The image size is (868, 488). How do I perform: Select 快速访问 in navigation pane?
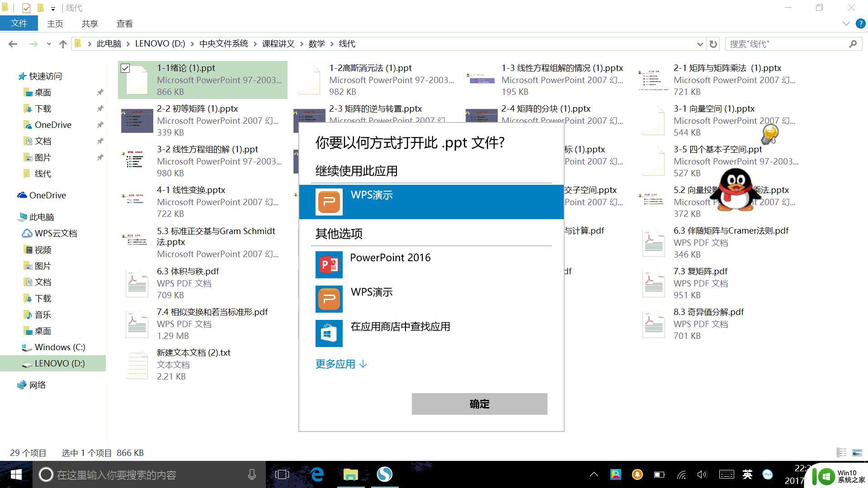tap(45, 76)
